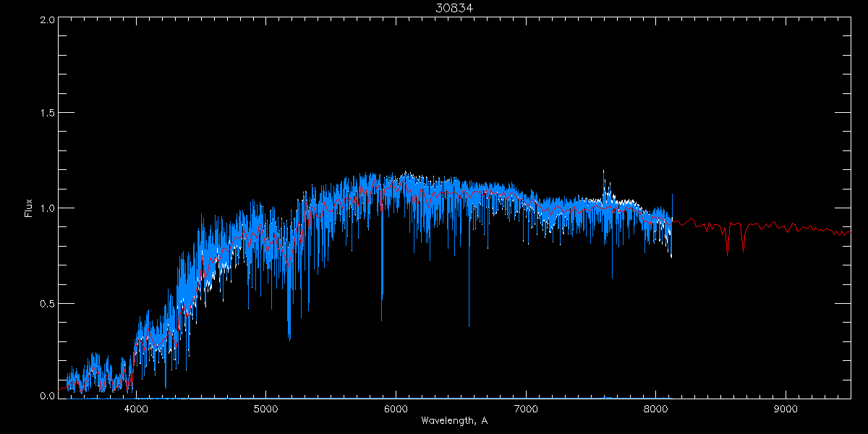Click the 2.0 y-axis tick label
This screenshot has height=434, width=868.
[48, 20]
